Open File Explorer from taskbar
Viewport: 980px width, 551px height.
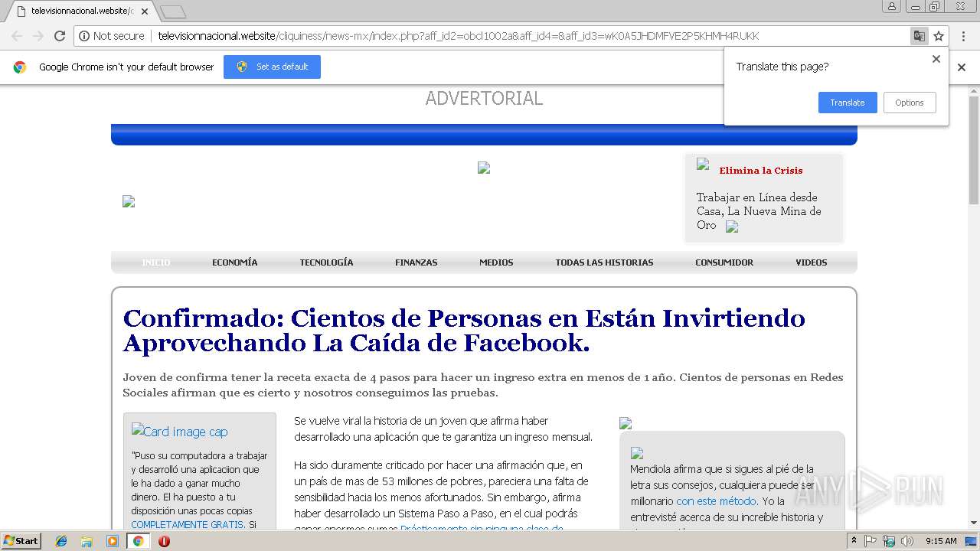87,541
